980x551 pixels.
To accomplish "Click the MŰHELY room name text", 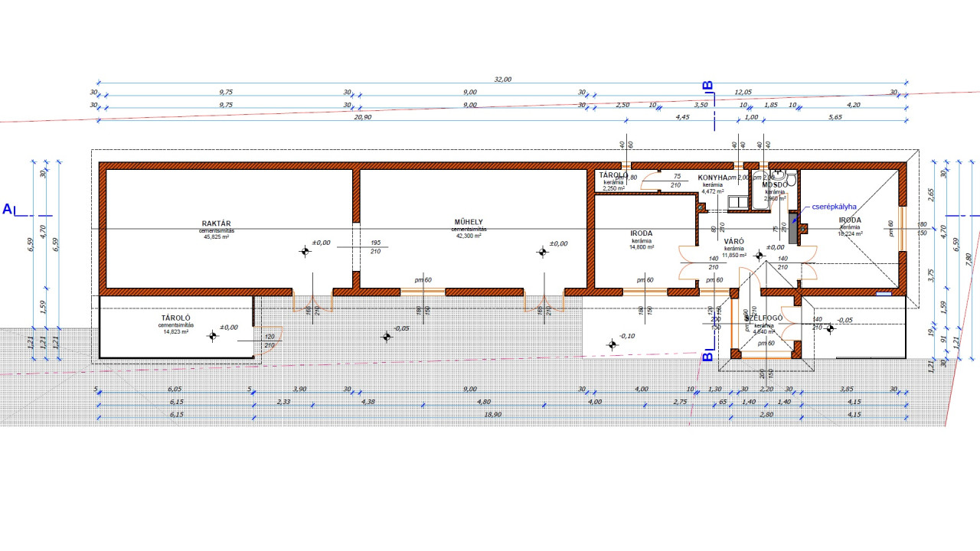I will (x=469, y=223).
